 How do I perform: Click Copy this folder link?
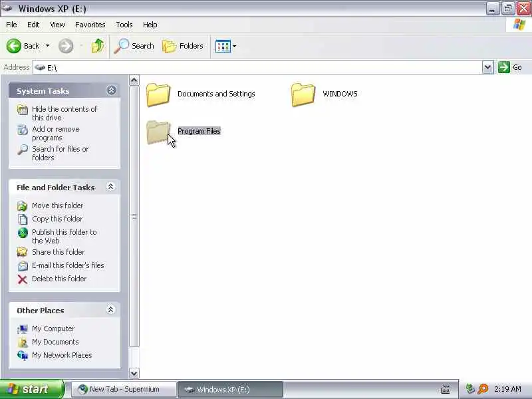point(57,219)
